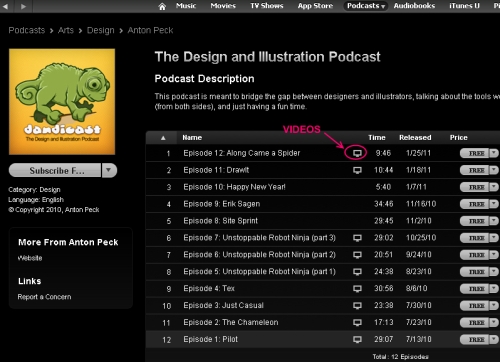The image size is (500, 362).
Task: Open price dropdown for Episode 12
Action: click(x=494, y=153)
